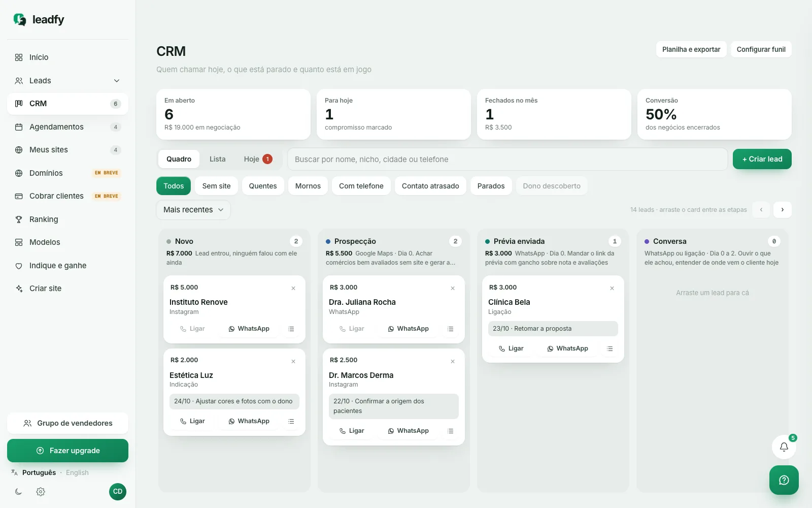The width and height of the screenshot is (812, 508).
Task: Open Início in the sidebar
Action: tap(67, 57)
